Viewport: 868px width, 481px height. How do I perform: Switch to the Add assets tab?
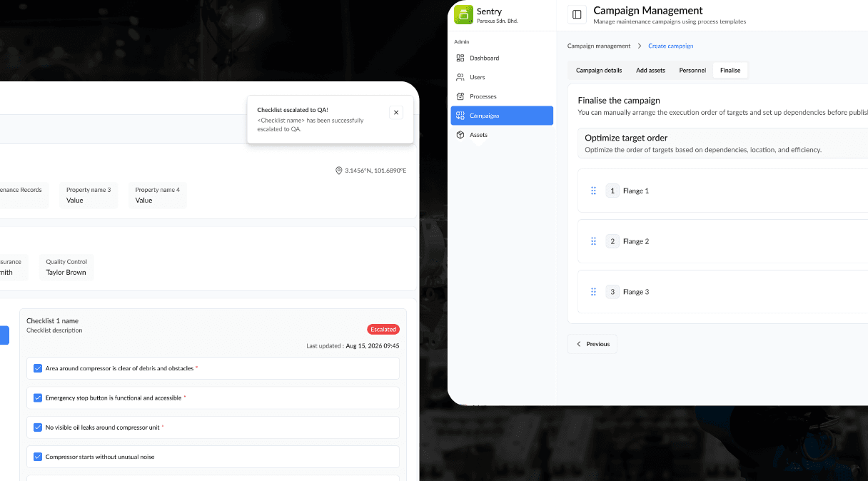(x=650, y=70)
